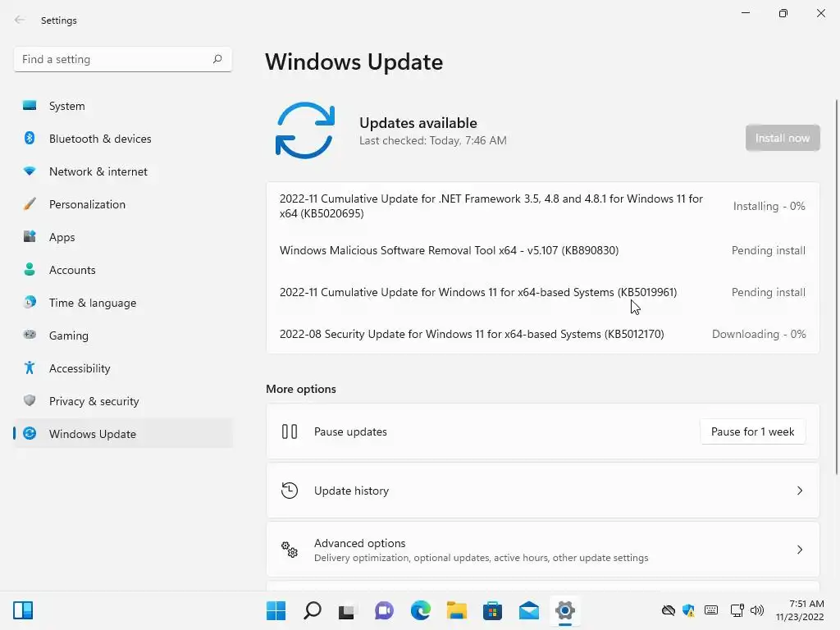Click the Windows Security tray icon
Image resolution: width=840 pixels, height=630 pixels.
(x=688, y=610)
